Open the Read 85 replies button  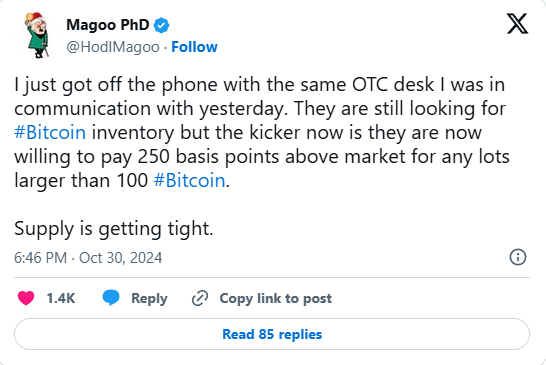[x=272, y=334]
